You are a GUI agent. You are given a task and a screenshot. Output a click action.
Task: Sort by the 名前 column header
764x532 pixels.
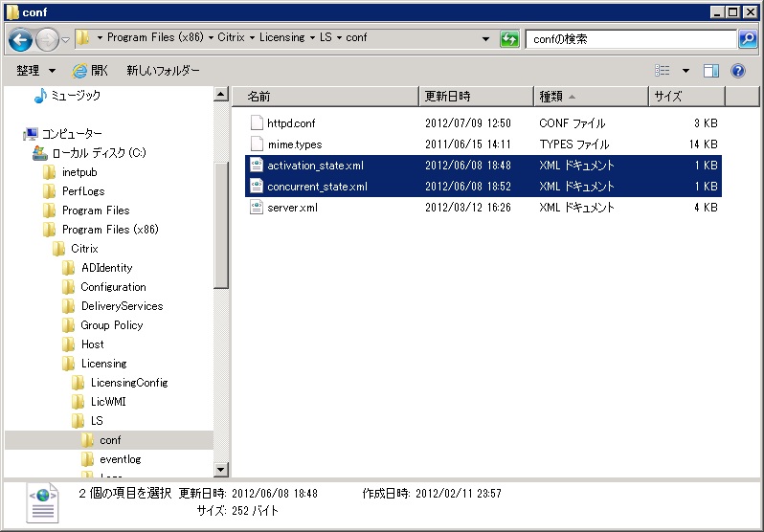click(326, 97)
